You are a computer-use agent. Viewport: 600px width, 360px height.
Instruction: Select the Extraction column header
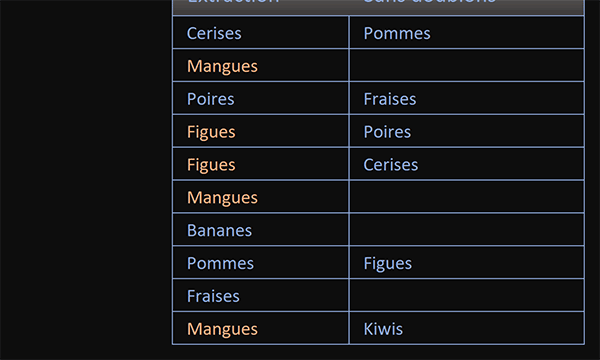pyautogui.click(x=261, y=7)
